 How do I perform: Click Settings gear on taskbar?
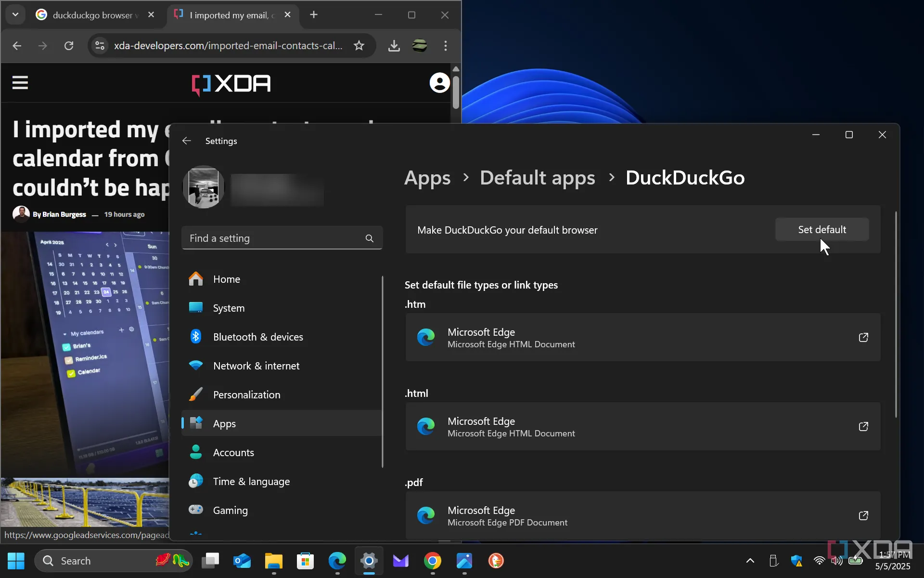point(369,561)
